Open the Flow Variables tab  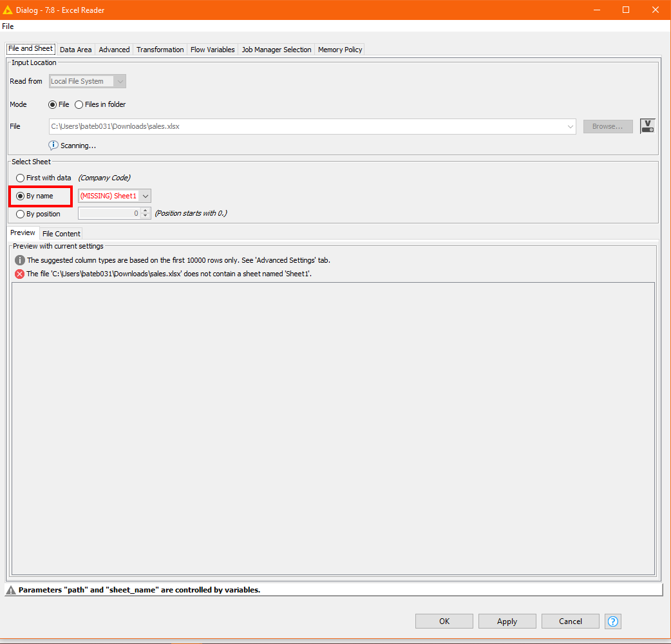(x=213, y=50)
